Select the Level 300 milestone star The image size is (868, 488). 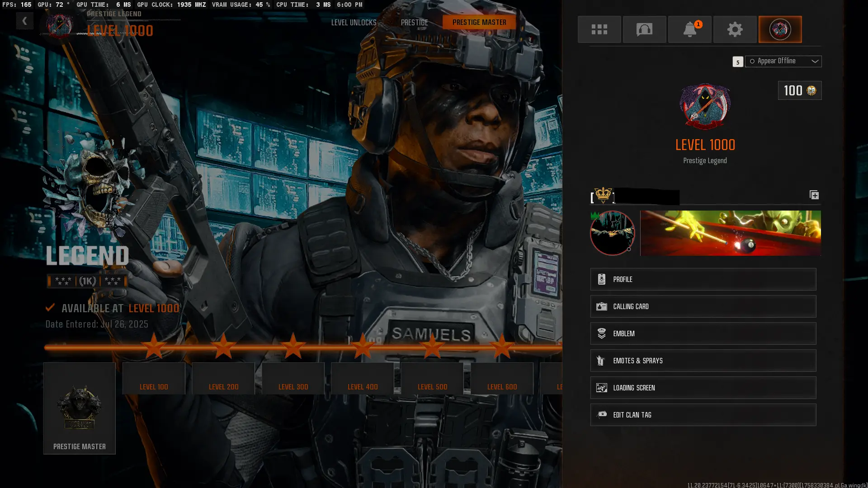293,347
